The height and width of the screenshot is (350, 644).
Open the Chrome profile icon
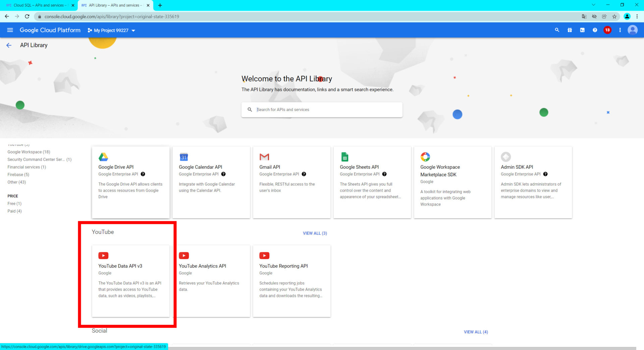(x=627, y=16)
